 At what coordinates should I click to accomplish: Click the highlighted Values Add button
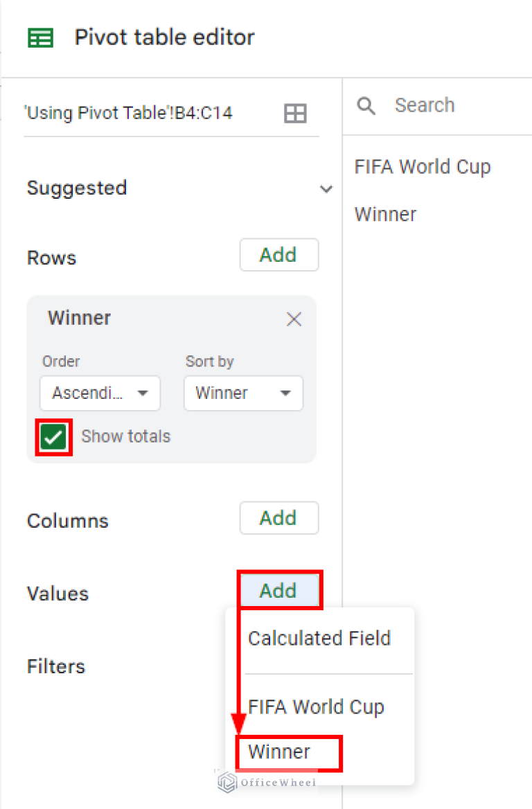(278, 591)
